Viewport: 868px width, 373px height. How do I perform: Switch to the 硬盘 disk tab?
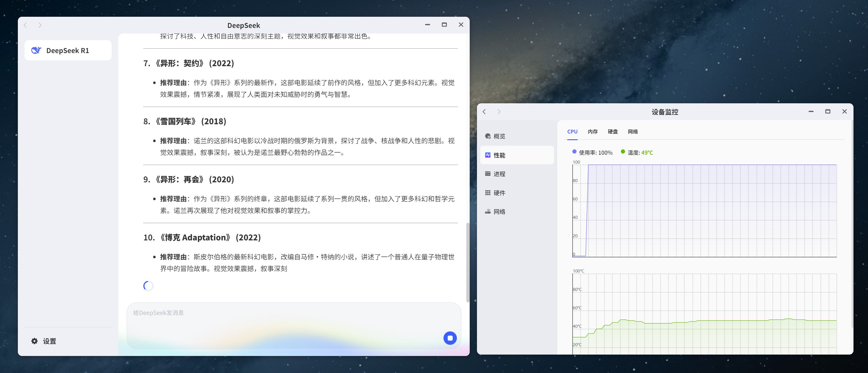click(612, 131)
